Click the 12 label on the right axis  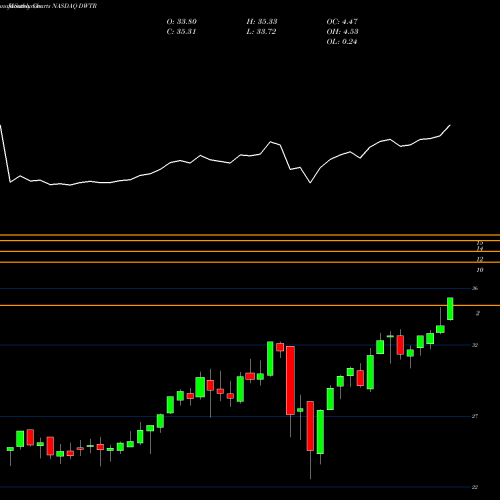click(480, 259)
